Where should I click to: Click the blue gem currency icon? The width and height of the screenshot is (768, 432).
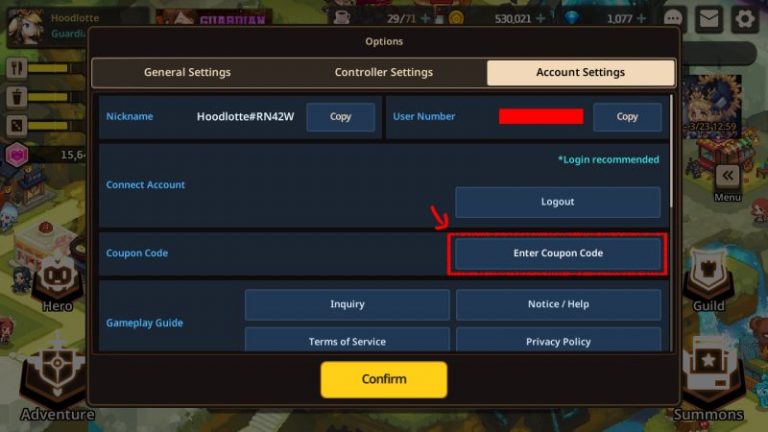point(571,18)
